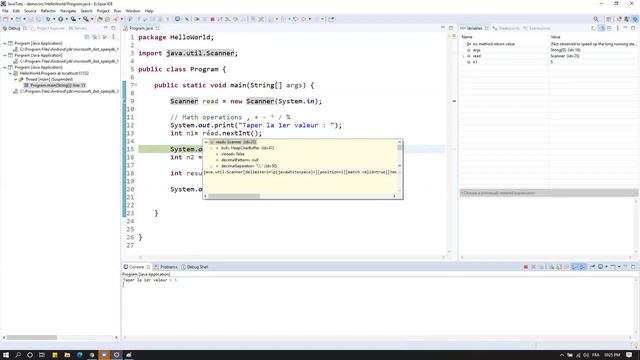This screenshot has height=360, width=640.
Task: Click the Pin Console icon
Action: point(592,267)
